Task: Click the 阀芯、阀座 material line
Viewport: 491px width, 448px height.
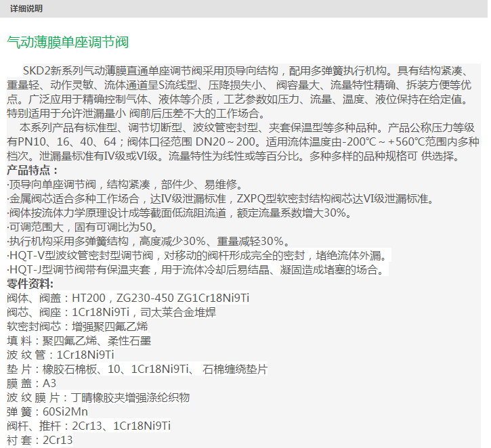Action: [x=111, y=312]
